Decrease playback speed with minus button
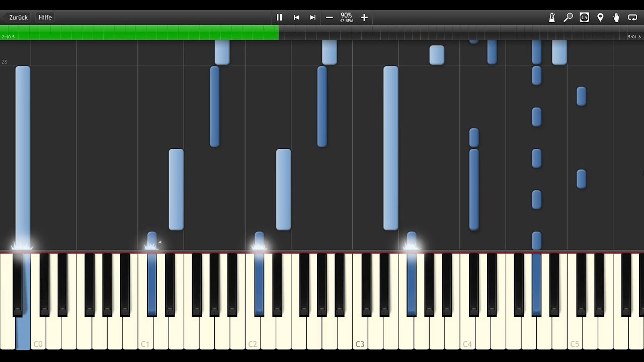Screen dimensions: 644x362 [329, 17]
